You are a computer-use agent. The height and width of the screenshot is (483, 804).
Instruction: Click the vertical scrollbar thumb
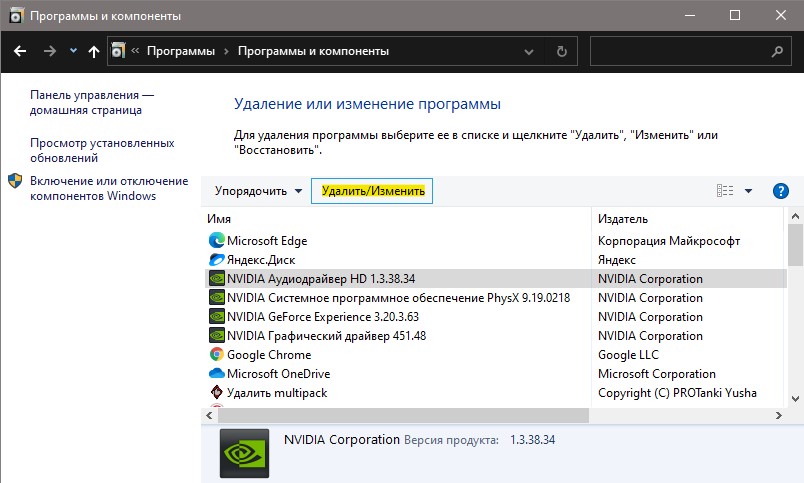(x=795, y=245)
